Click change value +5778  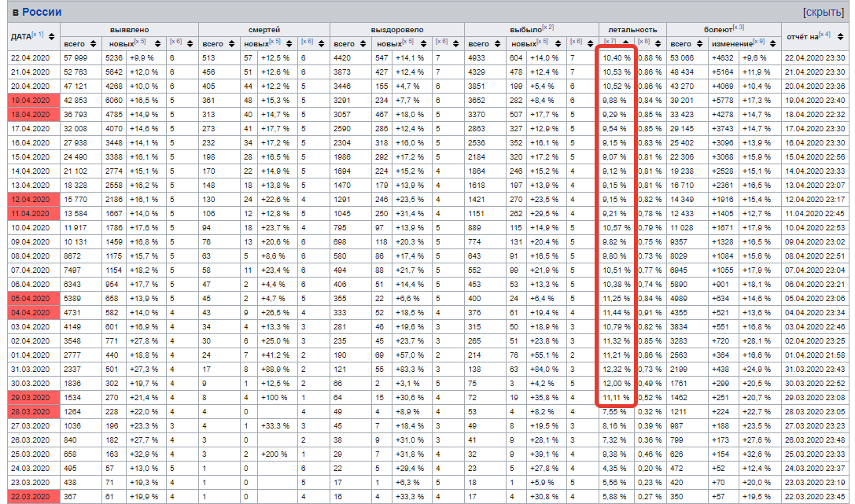(723, 101)
